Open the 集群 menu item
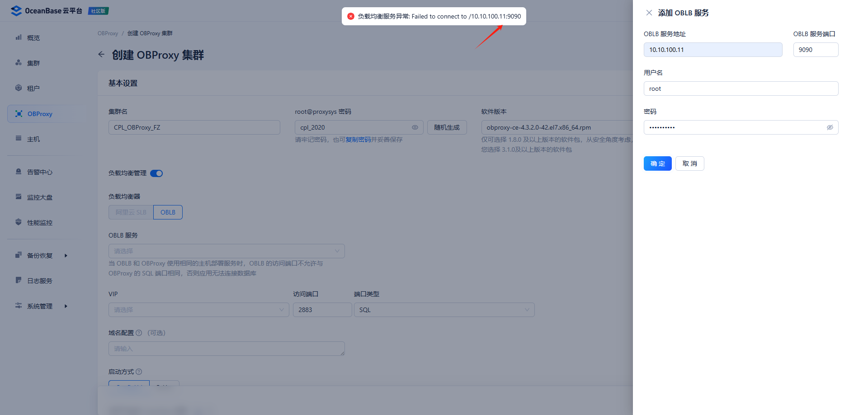This screenshot has height=415, width=868. tap(44, 63)
